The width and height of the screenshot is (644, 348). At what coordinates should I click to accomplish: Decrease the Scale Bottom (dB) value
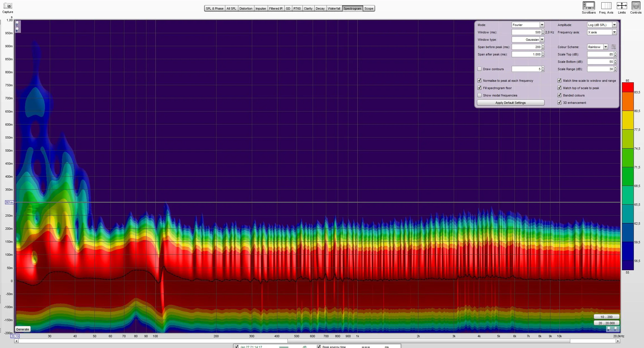click(x=615, y=63)
